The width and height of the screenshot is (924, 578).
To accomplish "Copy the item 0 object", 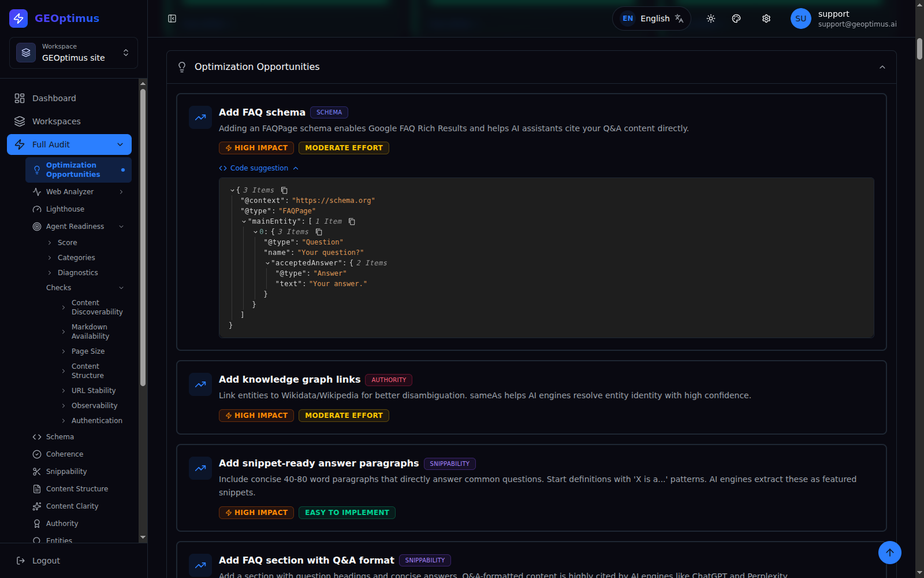I will click(319, 232).
